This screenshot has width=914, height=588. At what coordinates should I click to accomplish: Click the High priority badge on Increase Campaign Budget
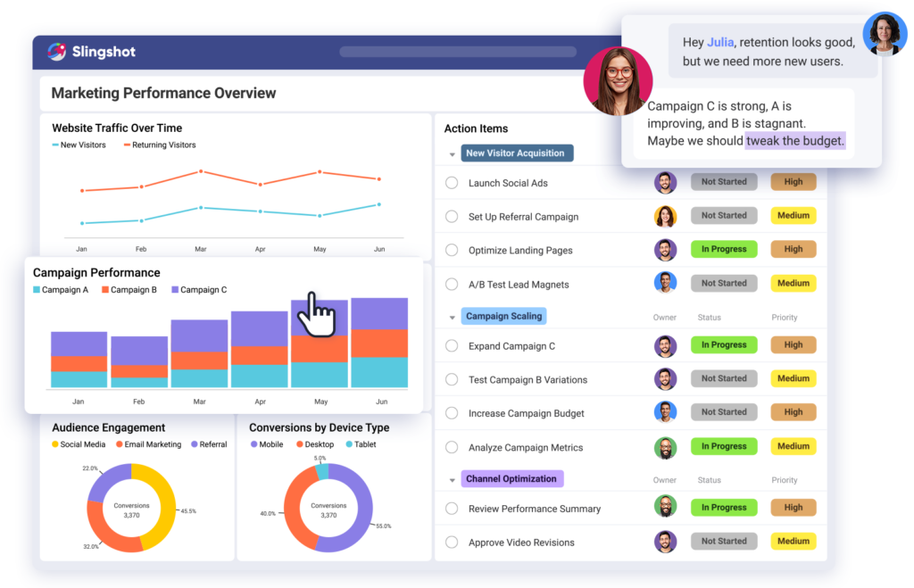point(793,412)
